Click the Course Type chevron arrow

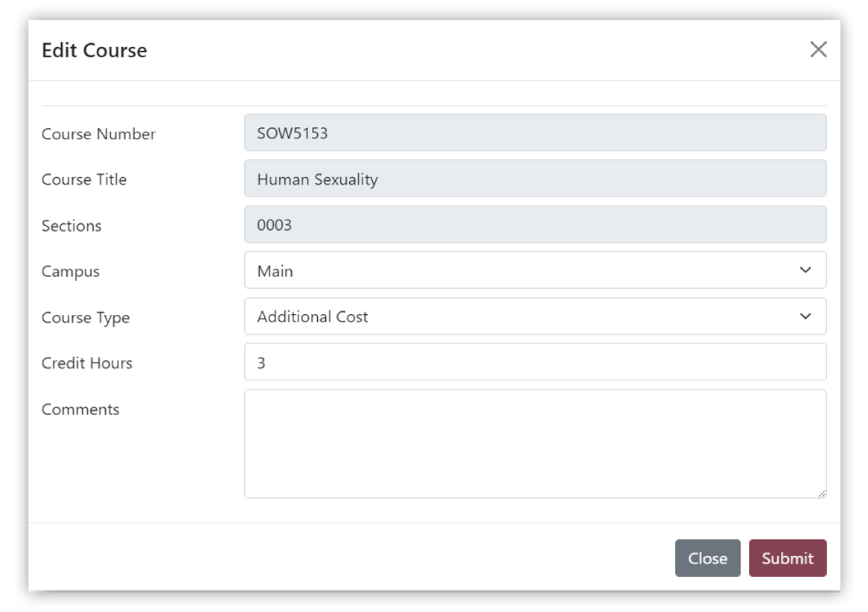coord(805,316)
